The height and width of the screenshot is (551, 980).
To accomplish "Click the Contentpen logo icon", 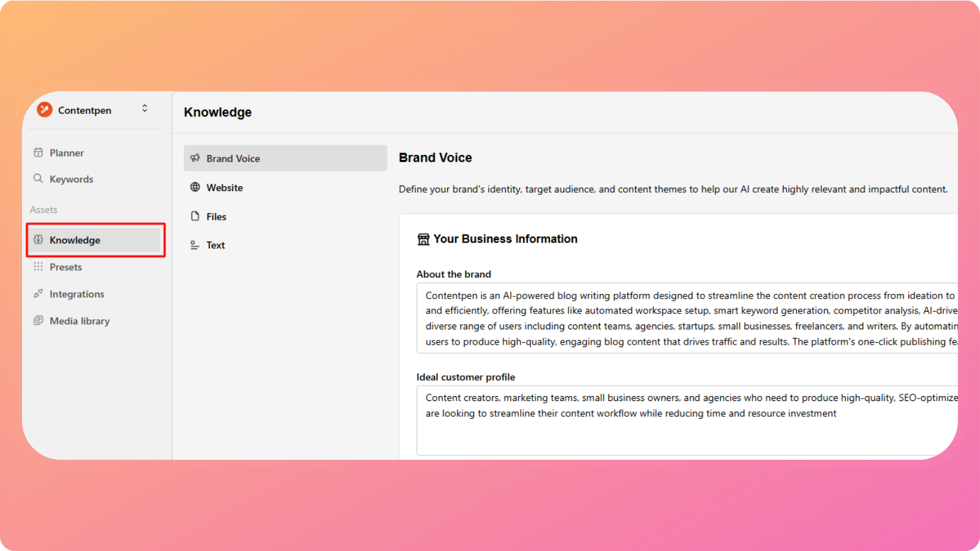I will [x=45, y=110].
